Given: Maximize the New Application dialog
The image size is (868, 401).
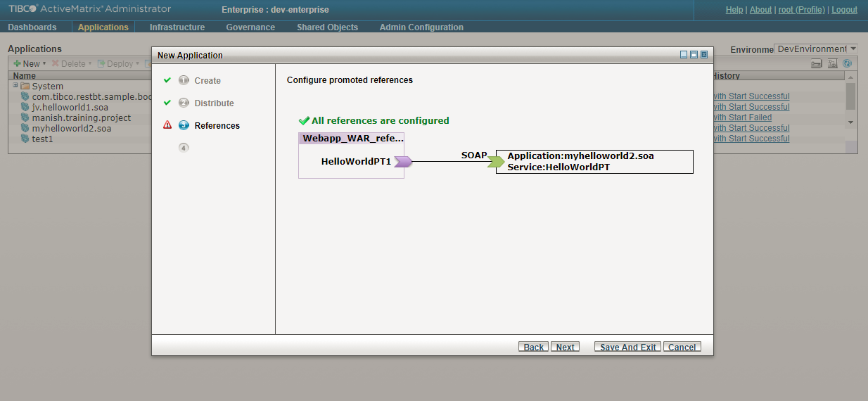Looking at the screenshot, I should pos(694,55).
